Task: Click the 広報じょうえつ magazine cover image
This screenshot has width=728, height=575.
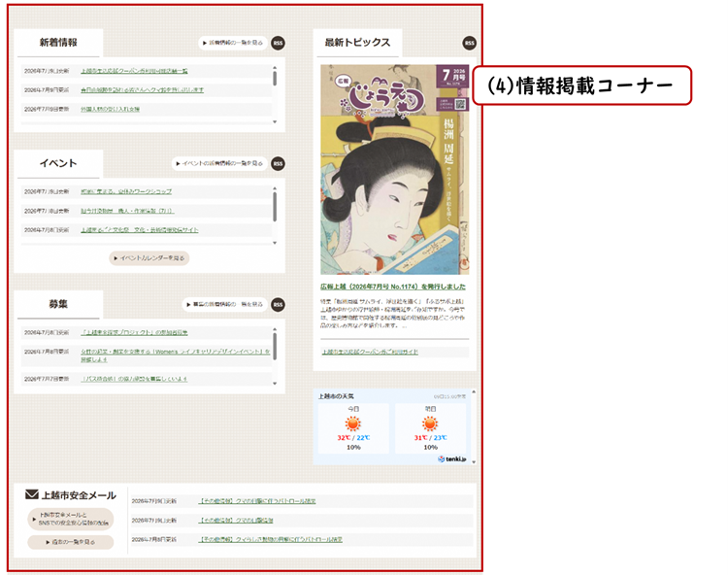Action: (395, 170)
